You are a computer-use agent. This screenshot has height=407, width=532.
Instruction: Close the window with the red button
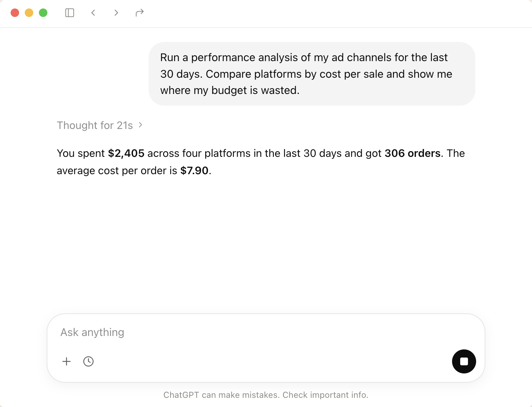(x=15, y=13)
